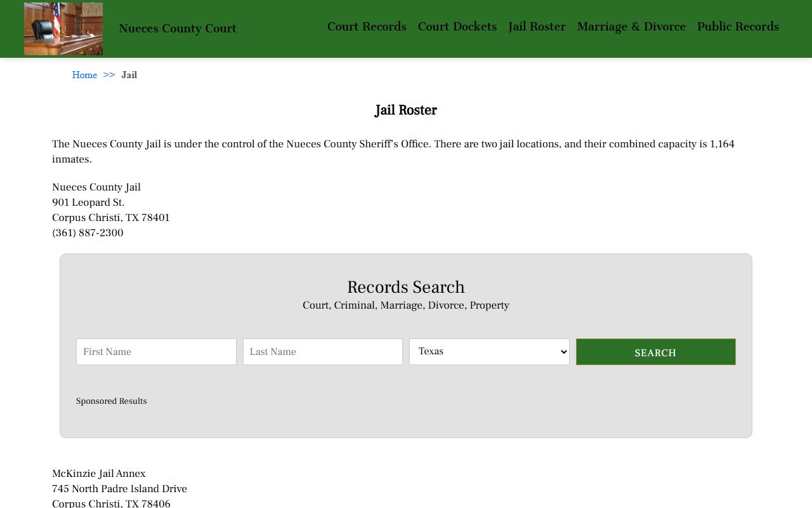Click the Jail breadcrumb text
Viewport: 812px width, 508px height.
point(129,75)
